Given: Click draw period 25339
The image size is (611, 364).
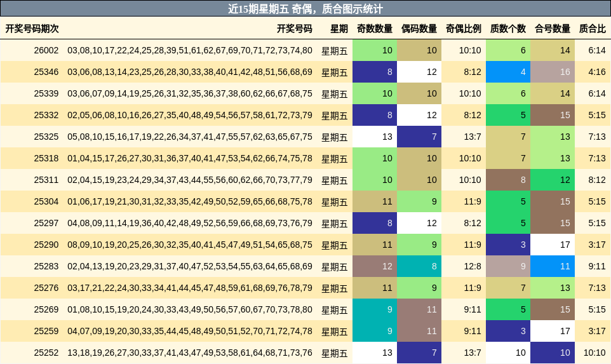Looking at the screenshot, I should 46,93.
